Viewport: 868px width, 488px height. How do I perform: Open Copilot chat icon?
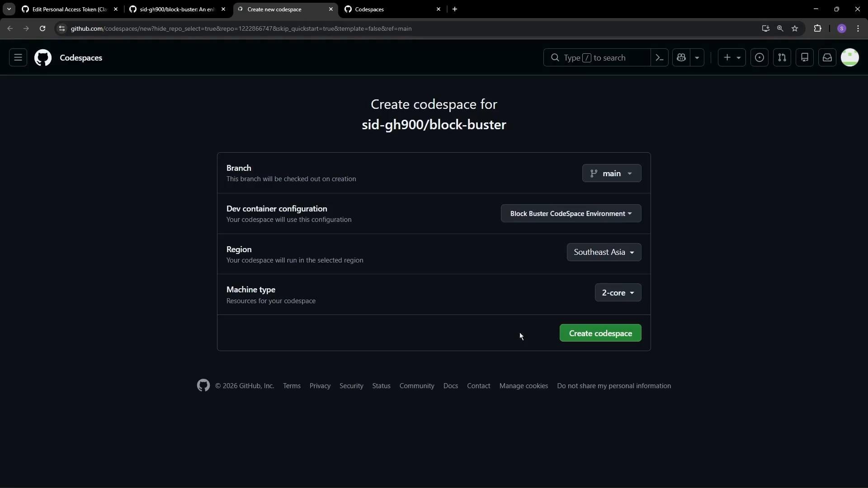[x=681, y=57]
